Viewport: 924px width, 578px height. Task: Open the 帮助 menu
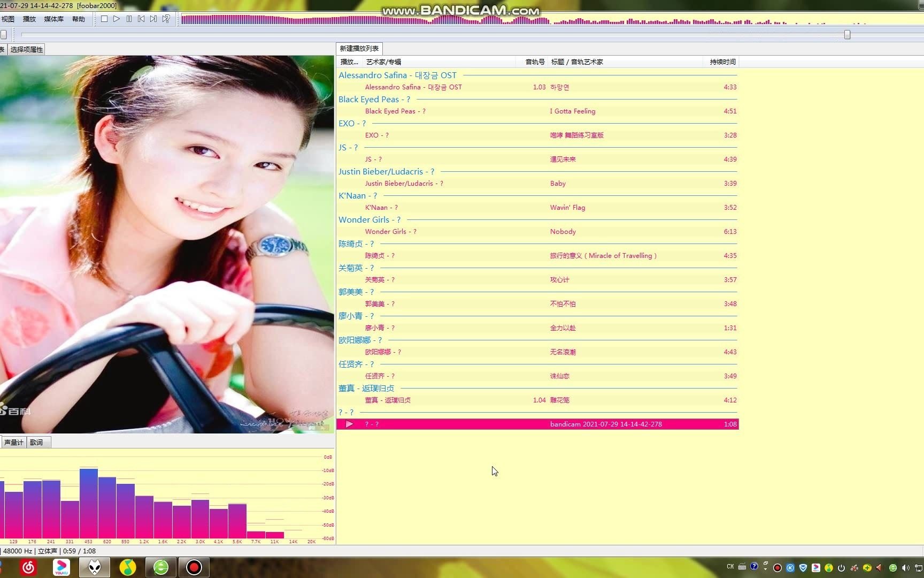point(79,19)
